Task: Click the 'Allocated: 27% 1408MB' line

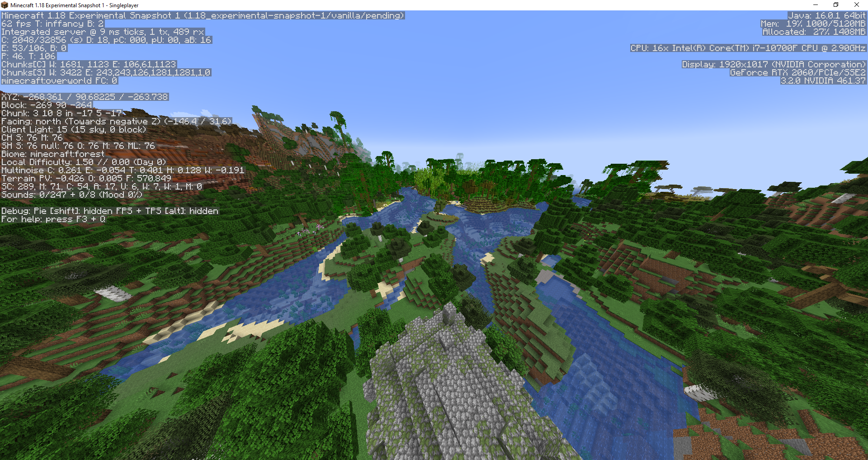Action: [814, 32]
